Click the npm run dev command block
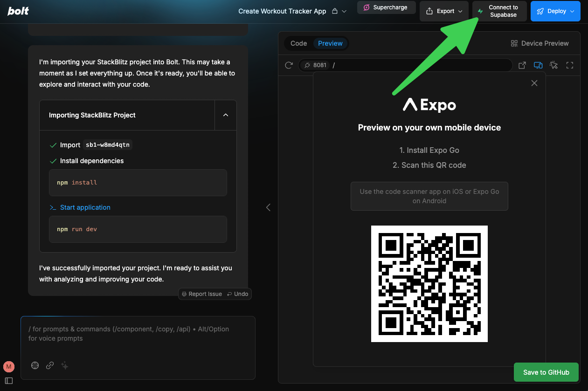 pyautogui.click(x=138, y=229)
